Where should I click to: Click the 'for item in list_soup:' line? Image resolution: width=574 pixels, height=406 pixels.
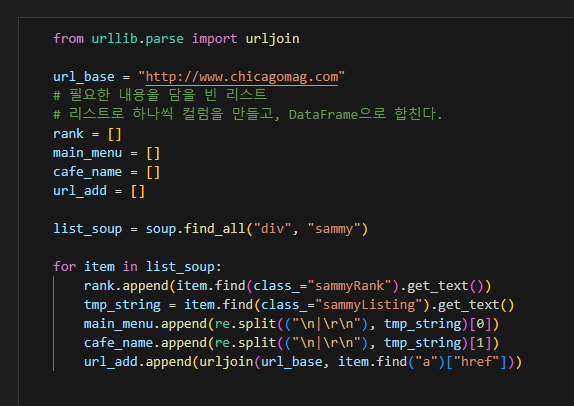pyautogui.click(x=137, y=267)
